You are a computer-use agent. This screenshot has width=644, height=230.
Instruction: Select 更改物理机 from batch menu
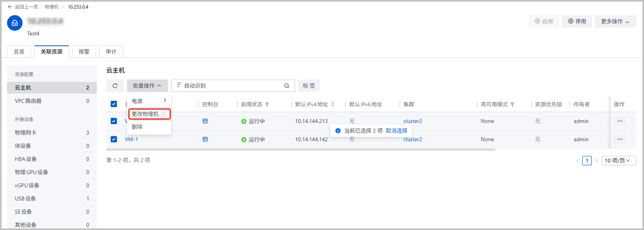click(145, 114)
